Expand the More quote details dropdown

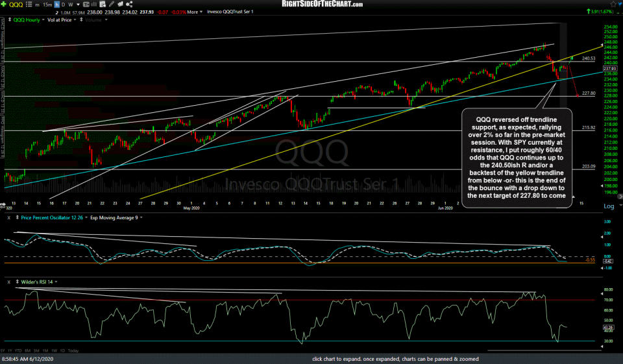(x=195, y=12)
